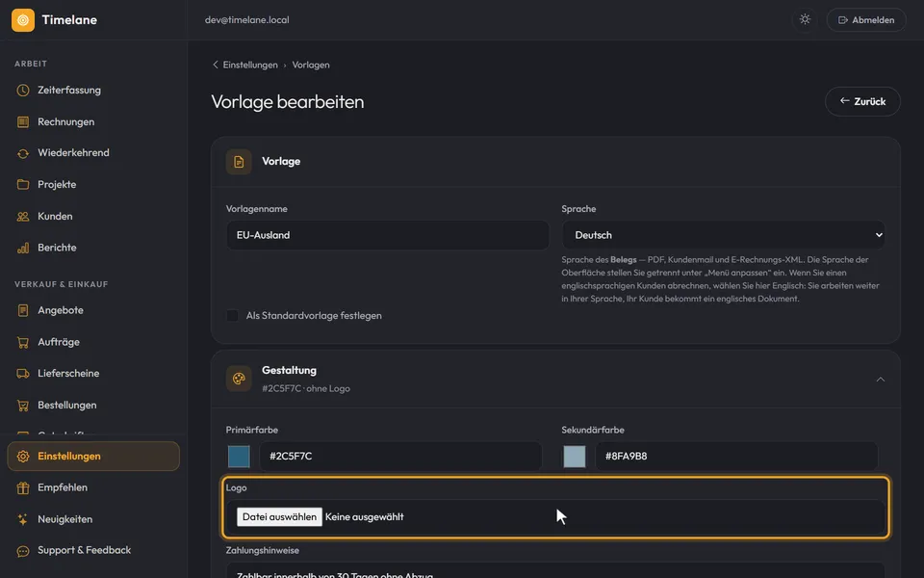924x578 pixels.
Task: Click the Abmelden button
Action: coord(866,20)
